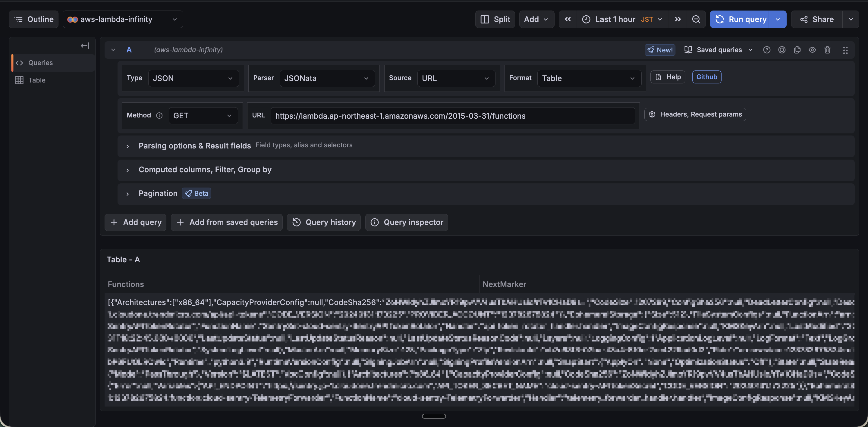Select Queries in the left sidebar

[40, 63]
